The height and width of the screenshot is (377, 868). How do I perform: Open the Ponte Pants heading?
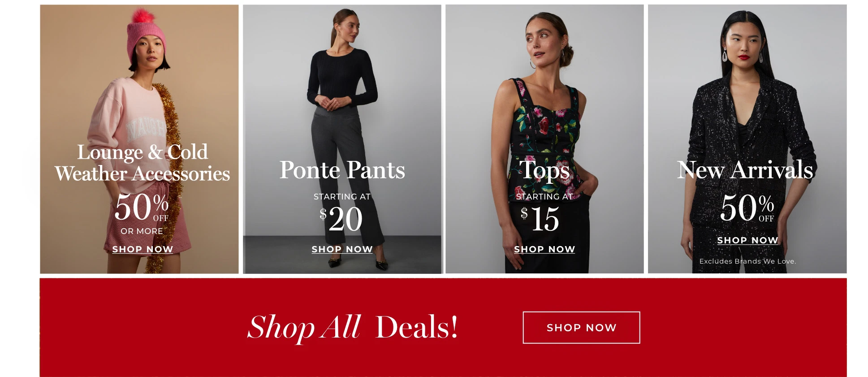[342, 170]
